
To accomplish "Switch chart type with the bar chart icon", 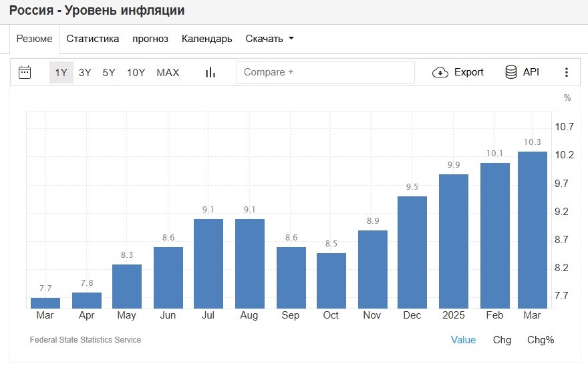I will coord(210,72).
